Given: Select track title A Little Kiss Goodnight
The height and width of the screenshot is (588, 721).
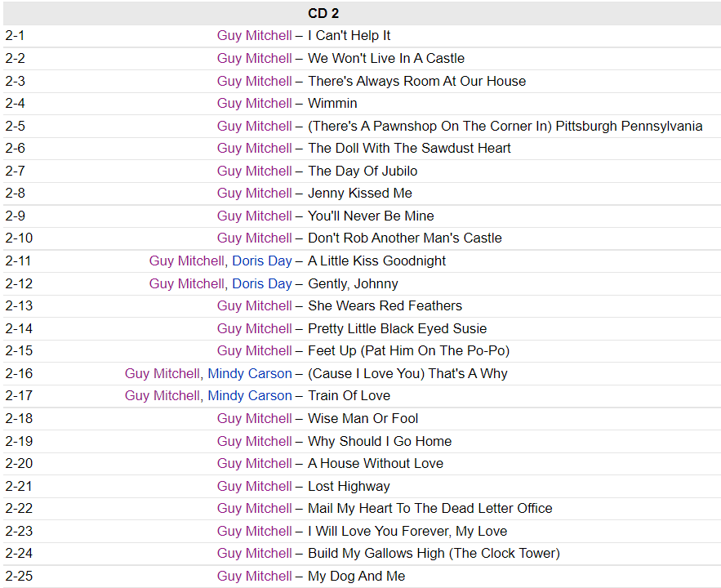Looking at the screenshot, I should point(376,261).
